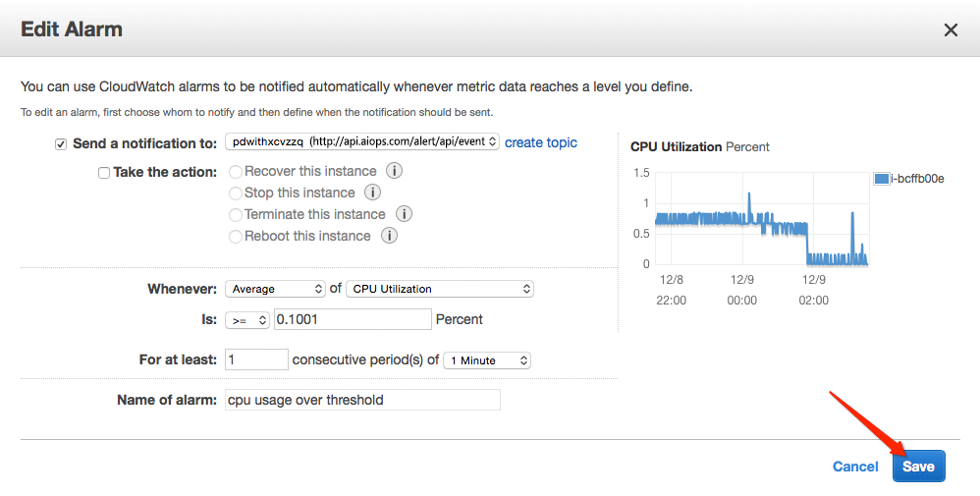Enable the Take the action checkbox

104,173
